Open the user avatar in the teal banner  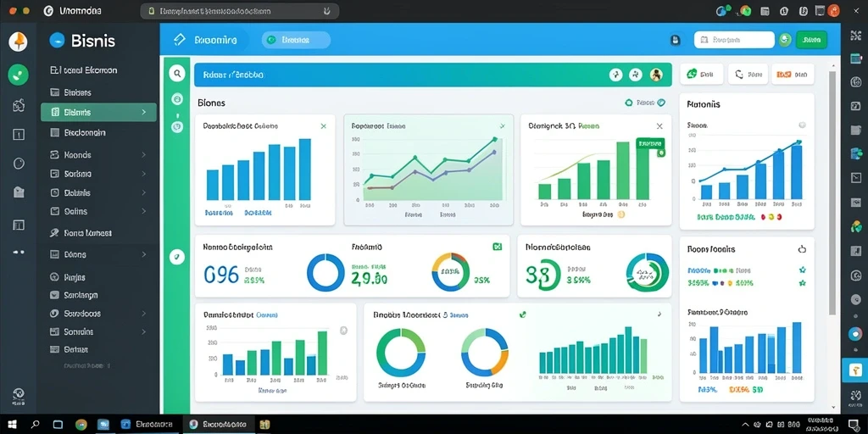(x=657, y=75)
